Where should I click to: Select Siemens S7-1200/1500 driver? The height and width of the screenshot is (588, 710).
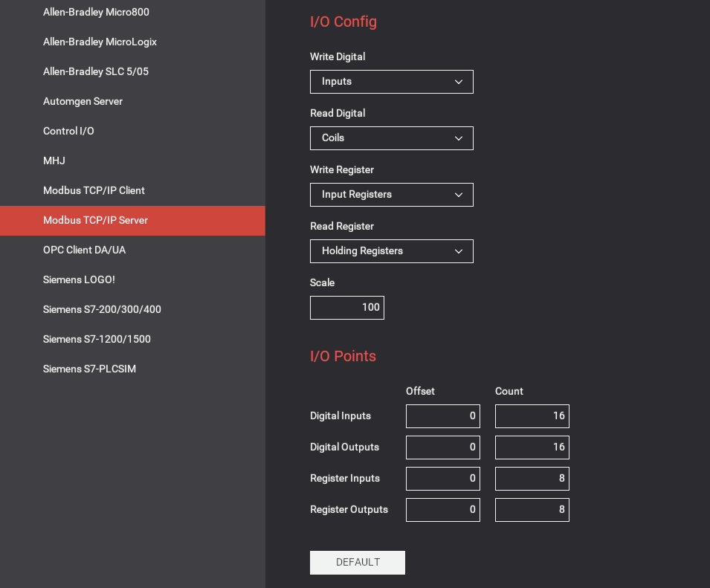(x=132, y=339)
